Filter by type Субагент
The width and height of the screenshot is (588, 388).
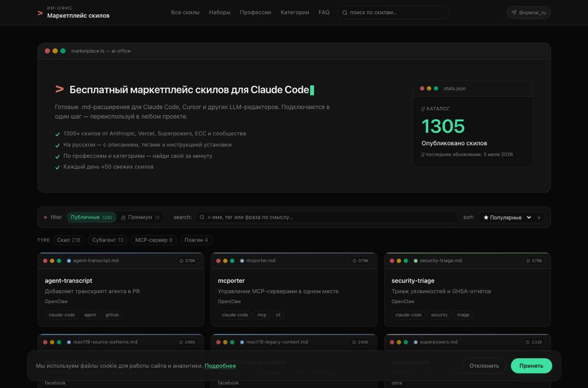tap(108, 240)
